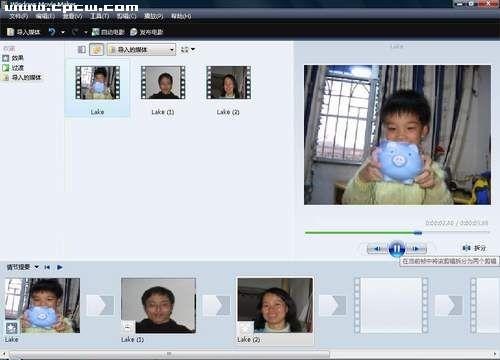
Task: Select the Lake (2) clip in the storyboard
Action: (x=275, y=305)
